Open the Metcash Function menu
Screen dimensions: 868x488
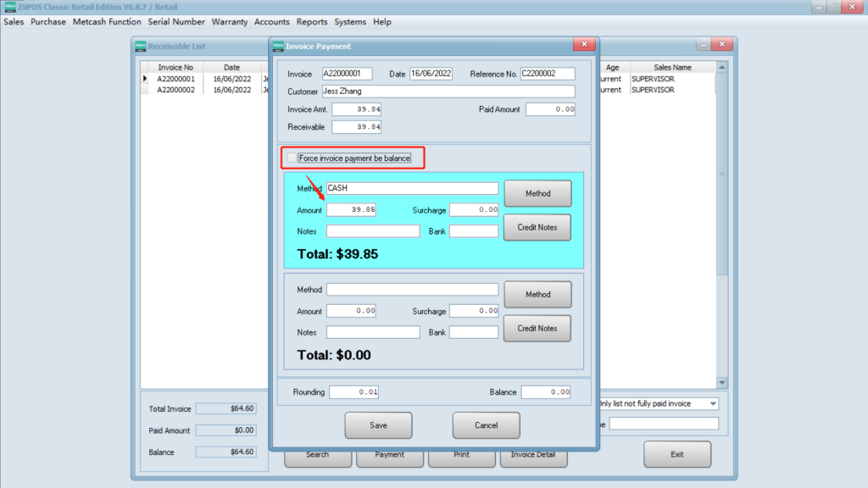107,22
